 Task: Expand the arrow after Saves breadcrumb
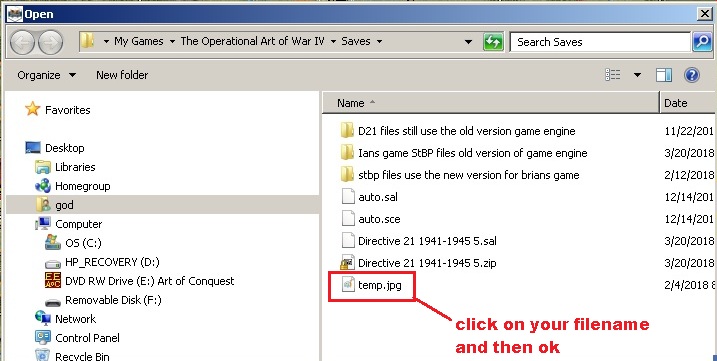pyautogui.click(x=379, y=42)
